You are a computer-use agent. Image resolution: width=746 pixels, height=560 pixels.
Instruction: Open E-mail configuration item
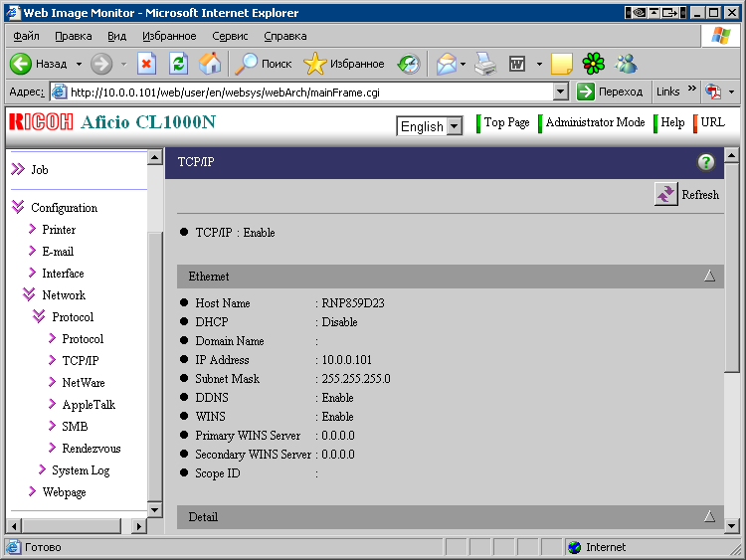[58, 252]
